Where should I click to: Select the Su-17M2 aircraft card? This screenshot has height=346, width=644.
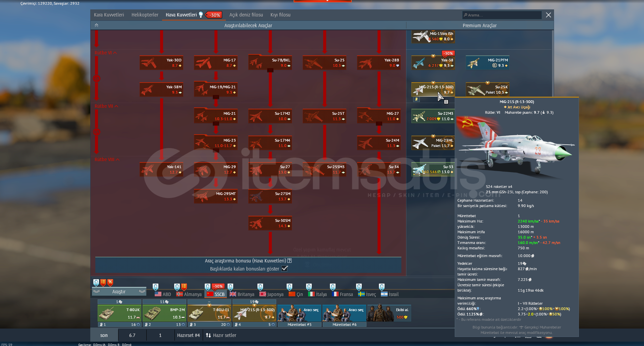(x=270, y=116)
